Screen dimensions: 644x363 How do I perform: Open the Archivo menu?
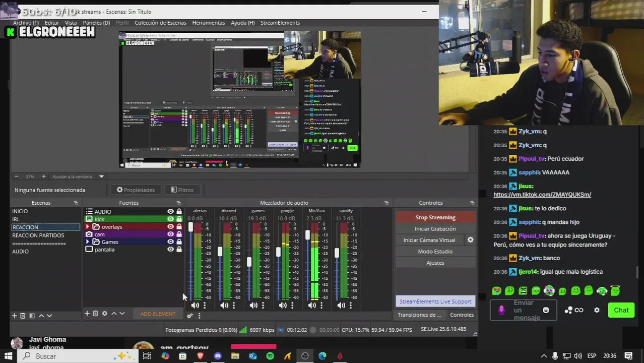click(26, 23)
